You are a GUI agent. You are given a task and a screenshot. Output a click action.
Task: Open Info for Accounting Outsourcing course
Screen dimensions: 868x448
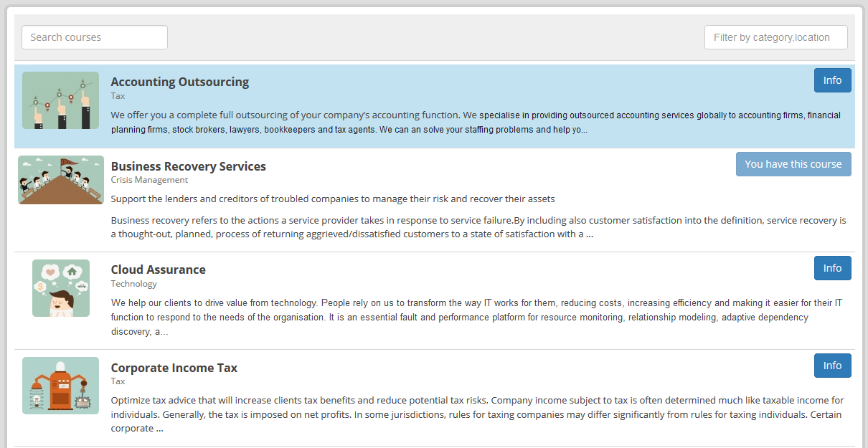tap(832, 80)
